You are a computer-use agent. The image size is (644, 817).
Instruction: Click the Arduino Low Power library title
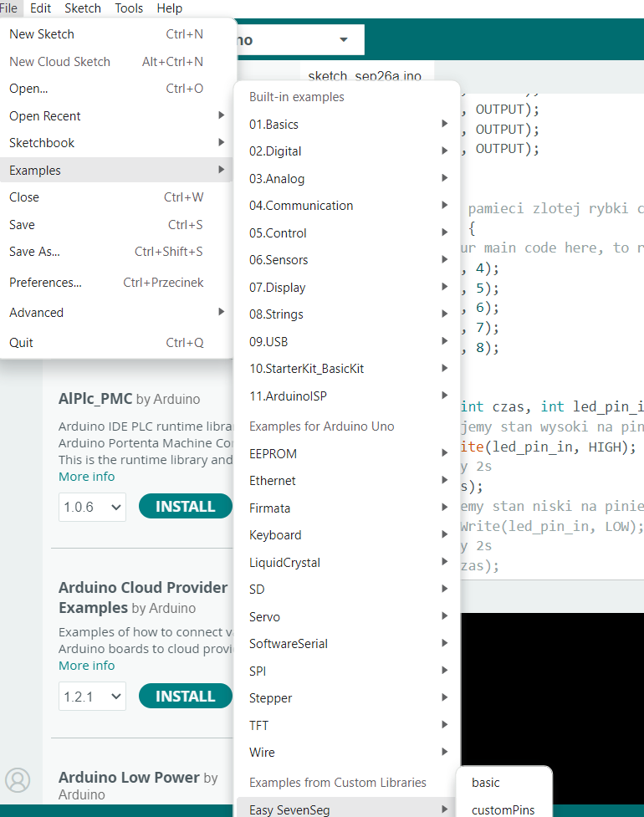coord(129,778)
